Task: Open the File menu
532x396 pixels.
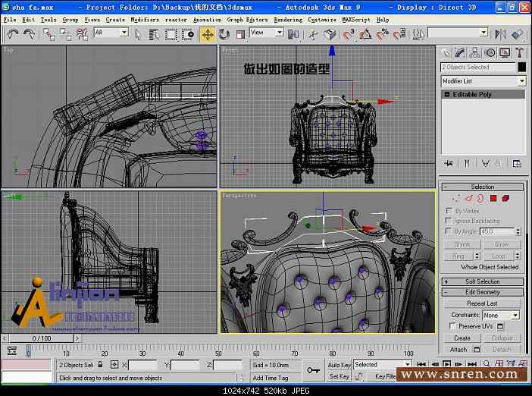Action: point(10,20)
